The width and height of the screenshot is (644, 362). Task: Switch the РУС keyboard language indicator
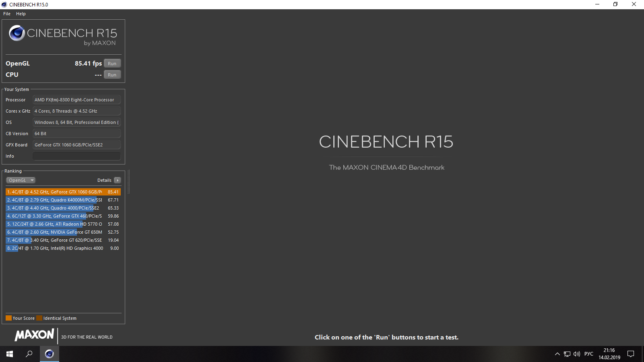click(x=589, y=354)
